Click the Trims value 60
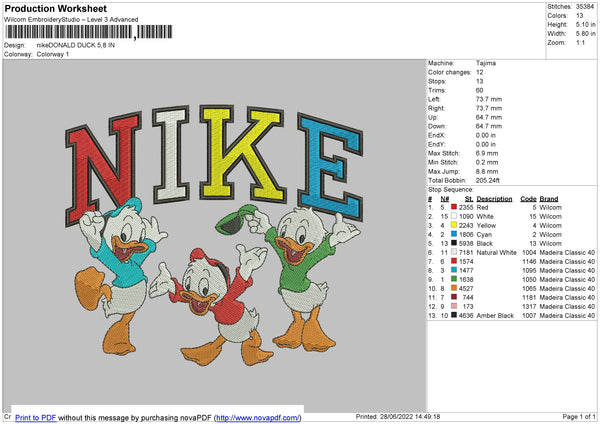600x424 pixels. pyautogui.click(x=479, y=90)
